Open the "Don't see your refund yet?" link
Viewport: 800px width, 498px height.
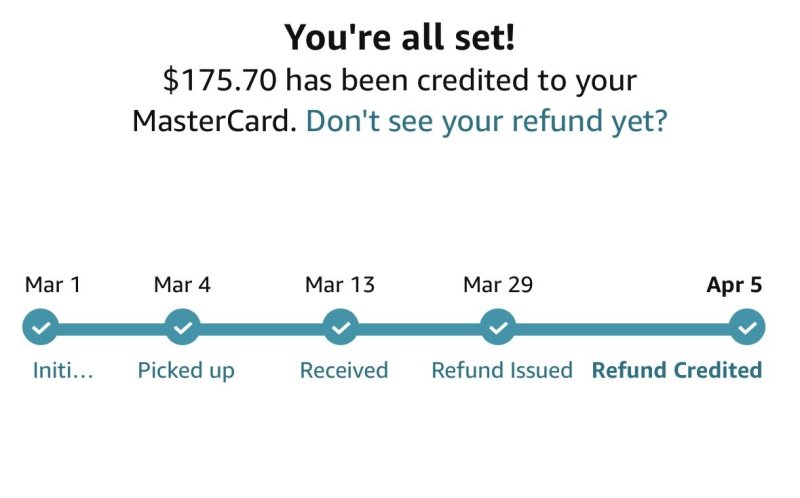point(486,122)
